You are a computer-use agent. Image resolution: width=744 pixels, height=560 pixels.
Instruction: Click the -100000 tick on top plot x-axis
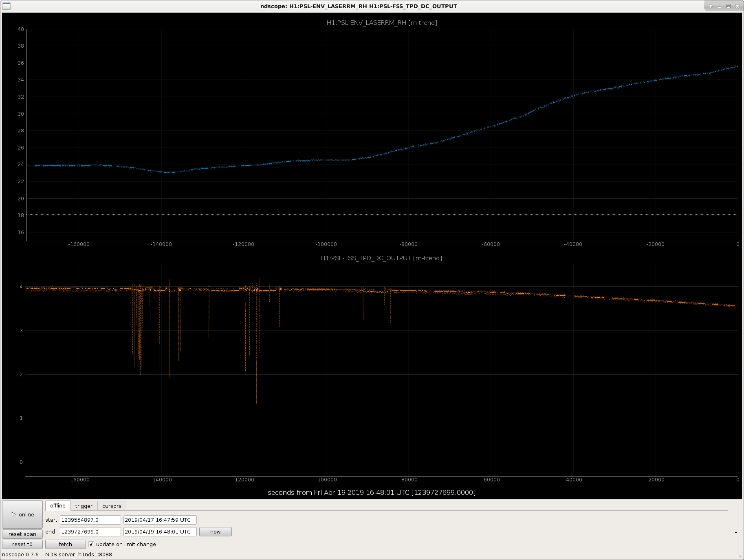[x=326, y=244]
